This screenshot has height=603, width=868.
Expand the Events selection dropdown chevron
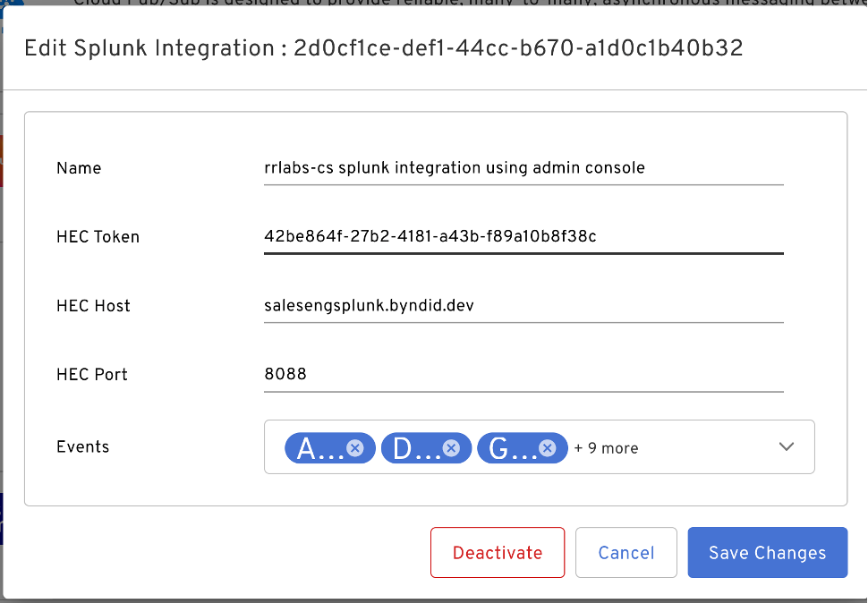786,446
